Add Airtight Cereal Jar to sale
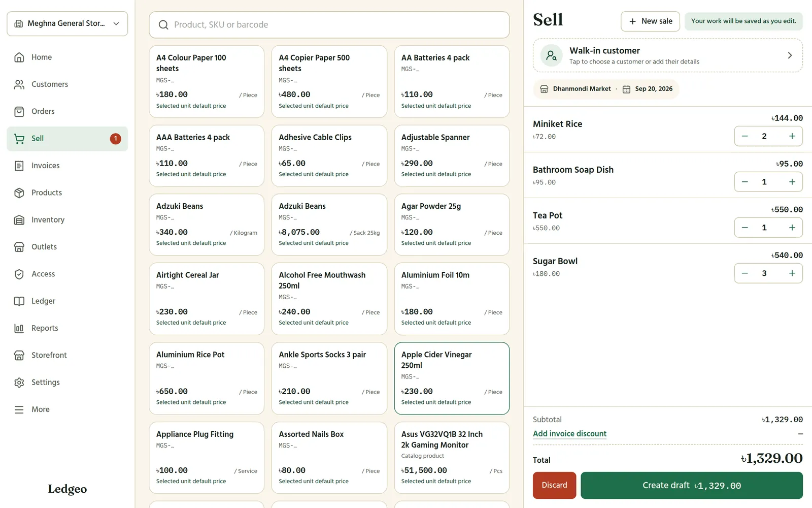The width and height of the screenshot is (812, 508). (x=207, y=299)
